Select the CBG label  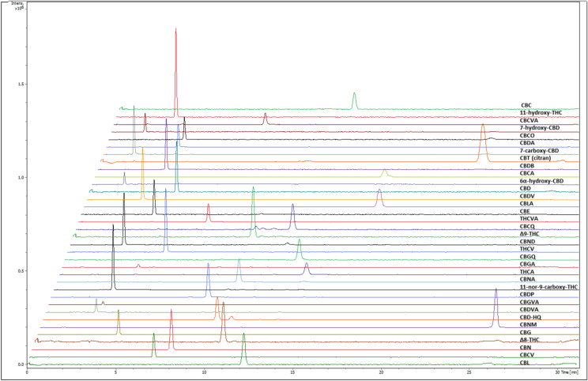tap(526, 333)
